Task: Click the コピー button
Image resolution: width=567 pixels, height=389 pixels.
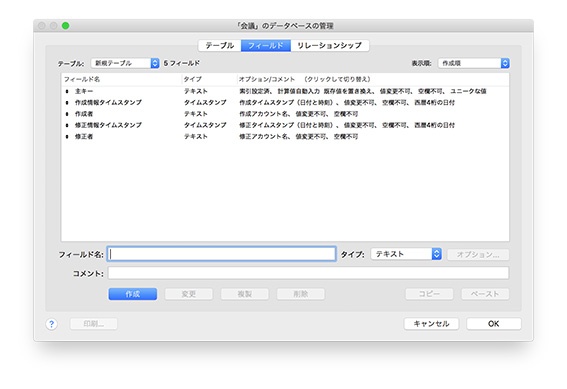Action: [429, 294]
